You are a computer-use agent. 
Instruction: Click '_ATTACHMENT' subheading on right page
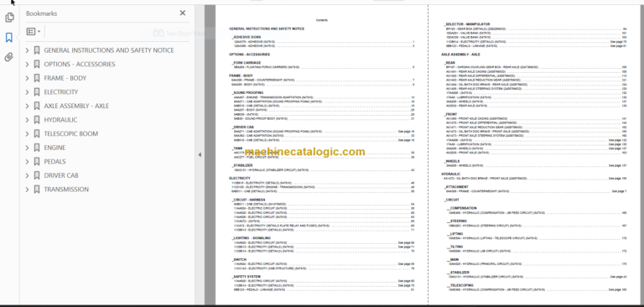click(456, 186)
